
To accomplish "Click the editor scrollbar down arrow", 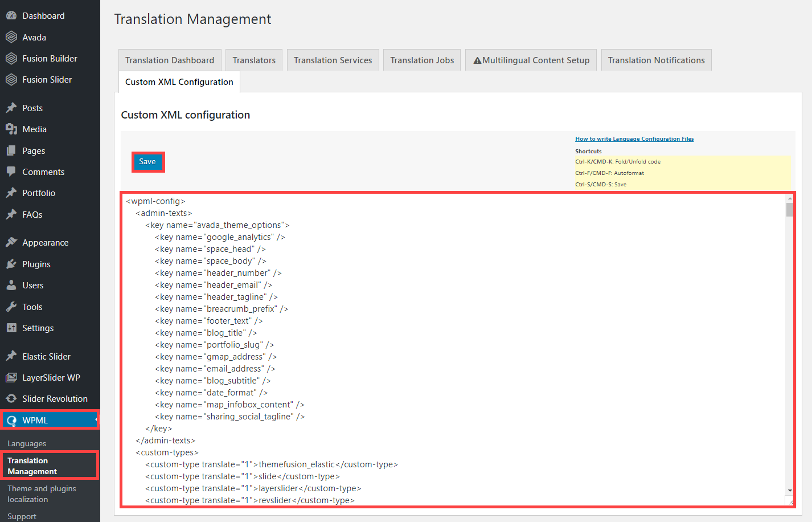I will [x=790, y=490].
